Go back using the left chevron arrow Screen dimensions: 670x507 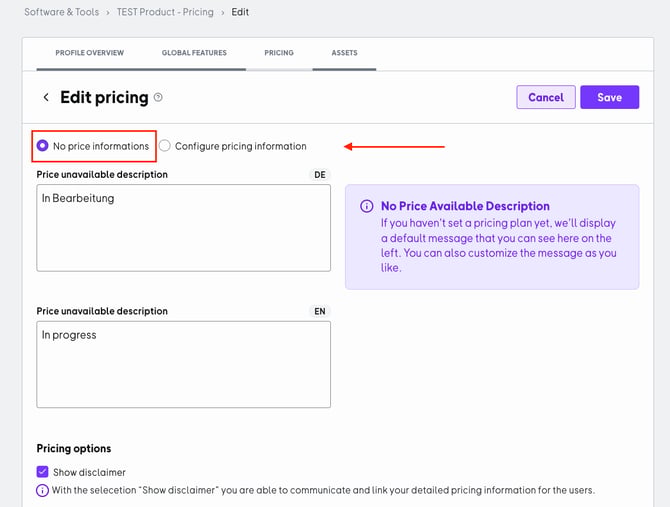click(46, 97)
